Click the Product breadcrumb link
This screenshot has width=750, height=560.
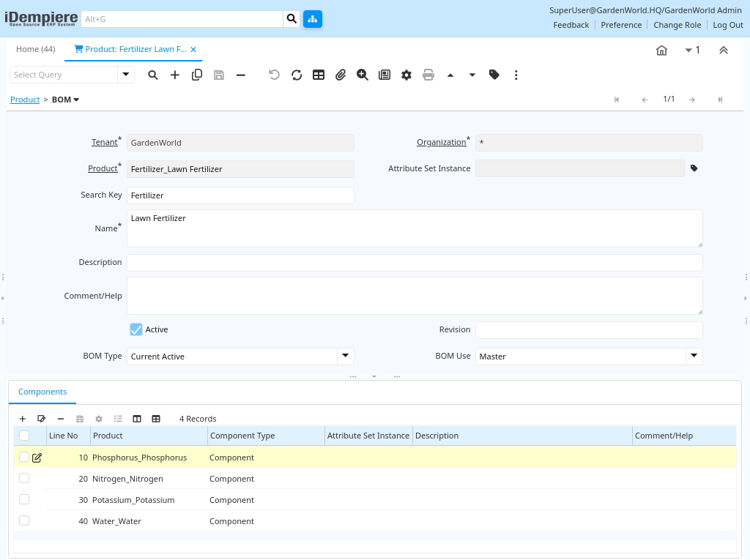click(x=25, y=100)
